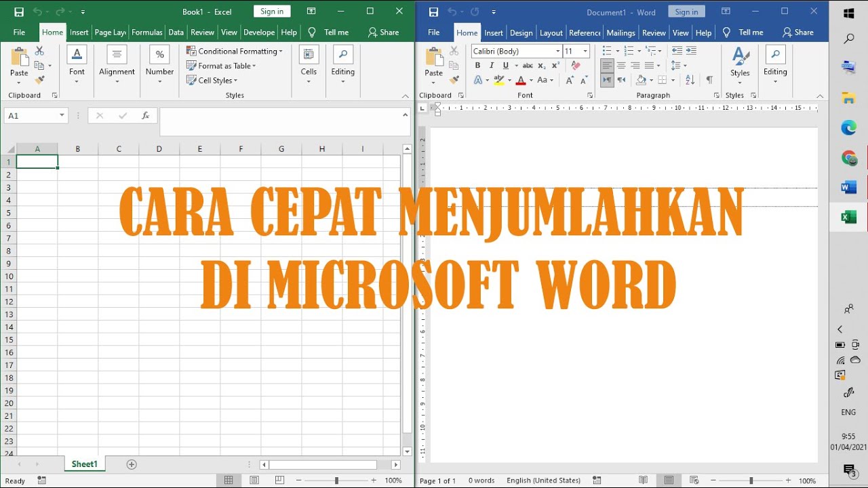Toggle Underline in Word ribbon

[505, 66]
